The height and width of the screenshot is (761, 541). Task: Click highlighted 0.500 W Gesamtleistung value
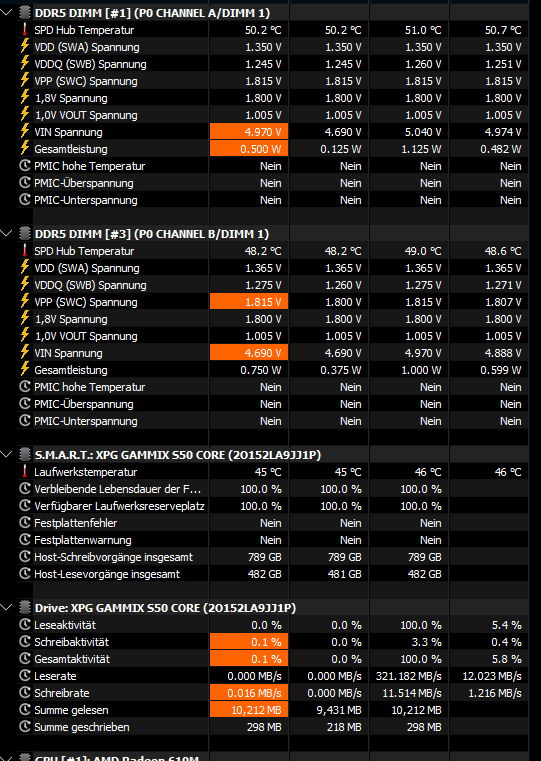click(248, 149)
